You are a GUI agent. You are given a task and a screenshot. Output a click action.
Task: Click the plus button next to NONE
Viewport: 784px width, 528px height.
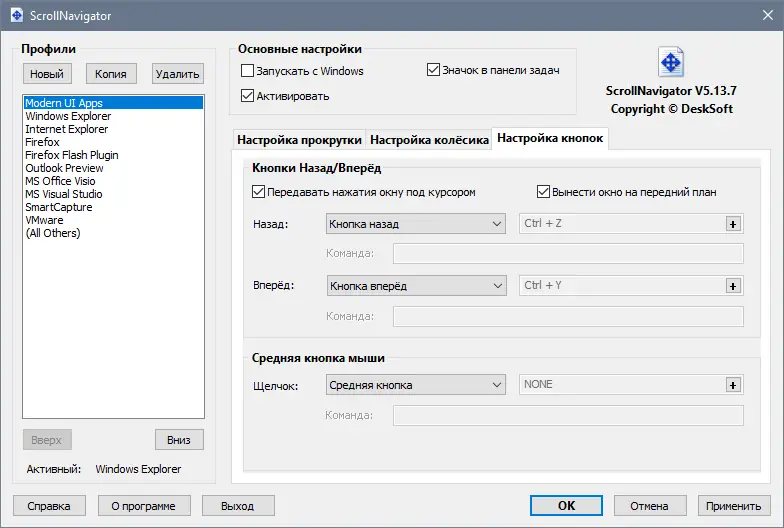click(x=733, y=385)
